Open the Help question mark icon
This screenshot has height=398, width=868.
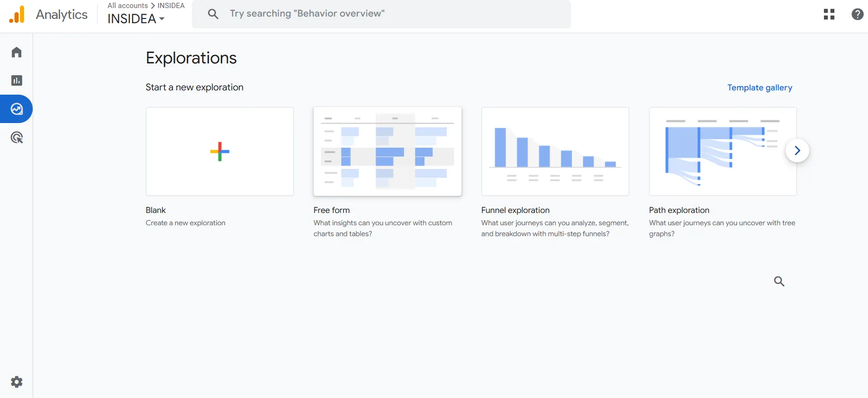coord(857,14)
